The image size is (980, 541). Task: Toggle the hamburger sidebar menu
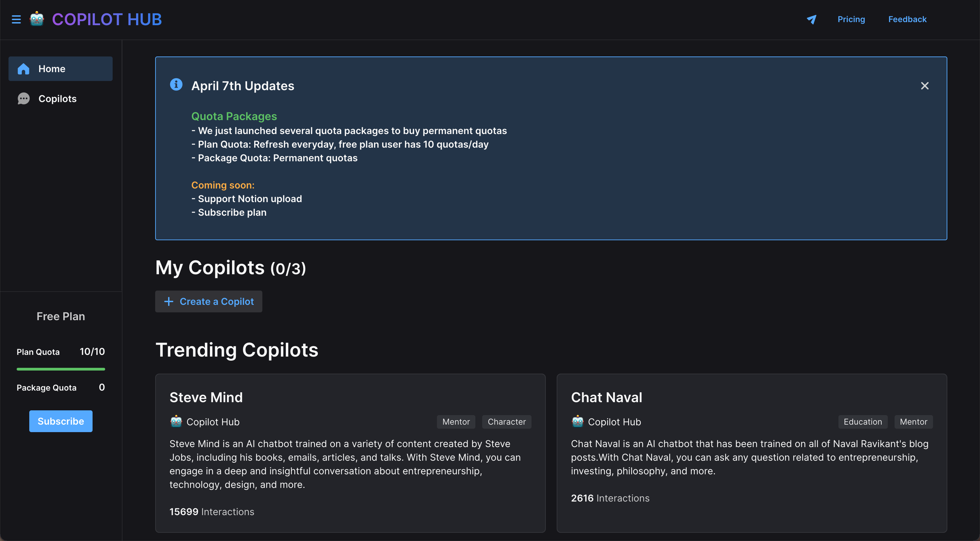16,19
